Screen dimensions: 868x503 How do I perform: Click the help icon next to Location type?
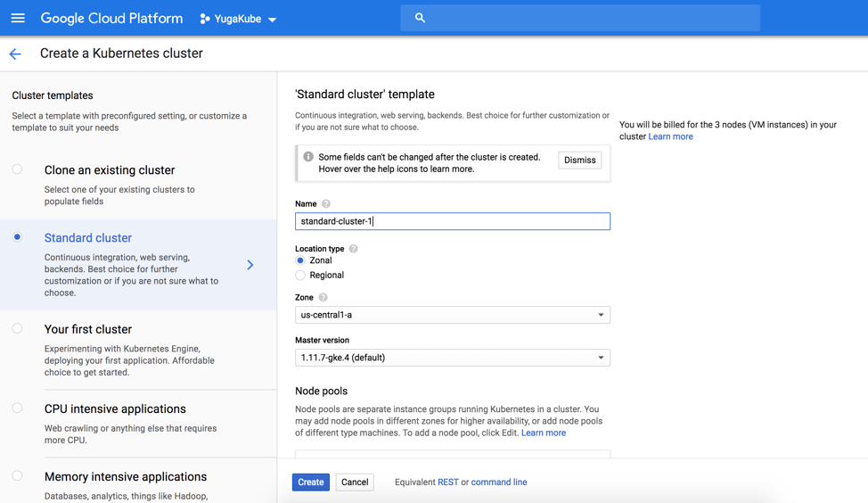pos(354,249)
